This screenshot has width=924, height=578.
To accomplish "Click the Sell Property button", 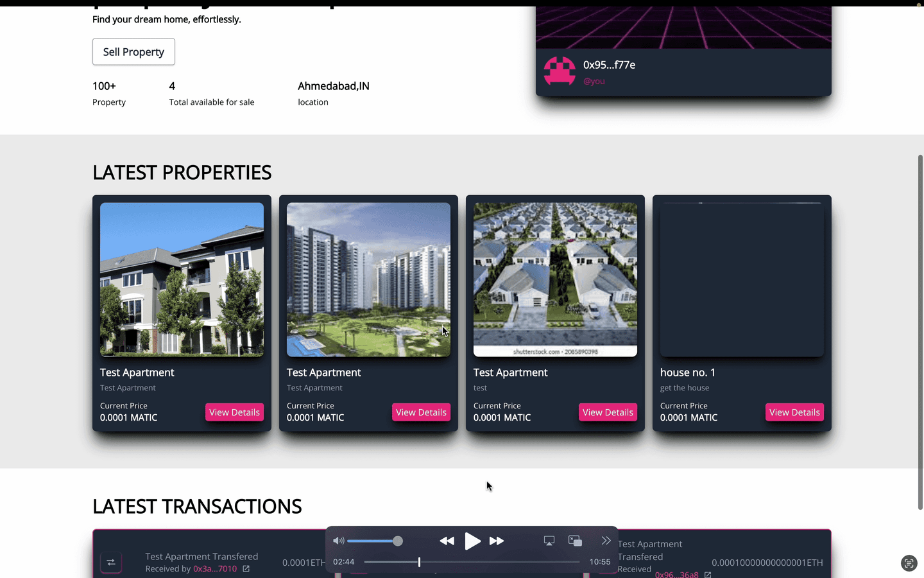I will click(133, 52).
